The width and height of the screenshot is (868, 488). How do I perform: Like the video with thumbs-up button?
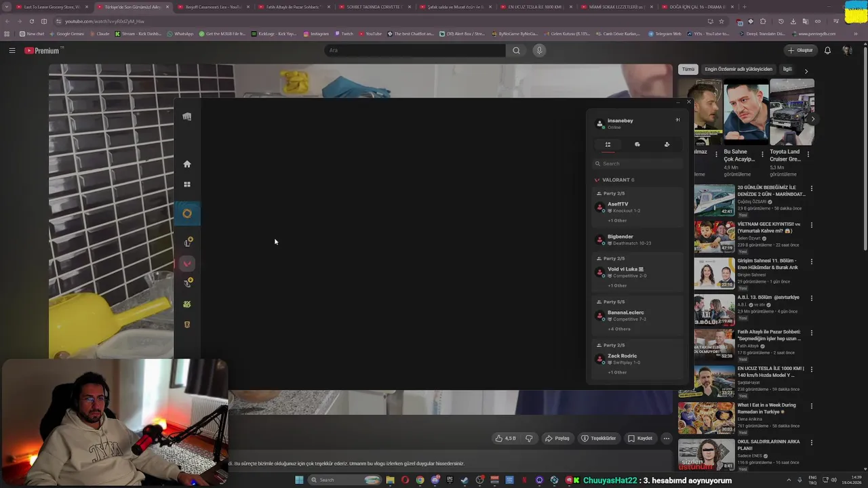505,439
